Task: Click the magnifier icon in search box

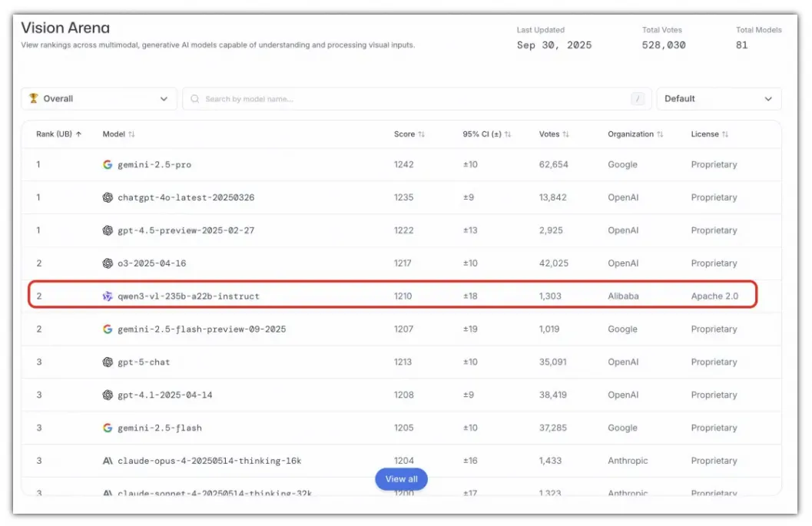Action: point(194,99)
